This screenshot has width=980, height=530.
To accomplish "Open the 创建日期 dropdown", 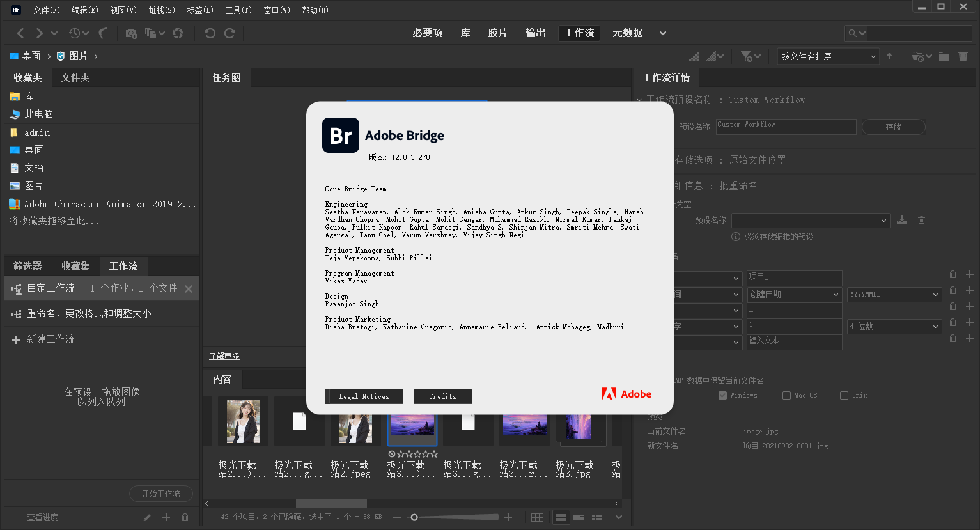I will pos(794,294).
